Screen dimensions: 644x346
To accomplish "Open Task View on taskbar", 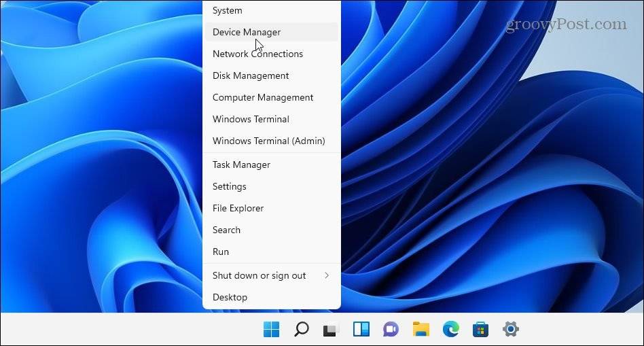I will [331, 330].
